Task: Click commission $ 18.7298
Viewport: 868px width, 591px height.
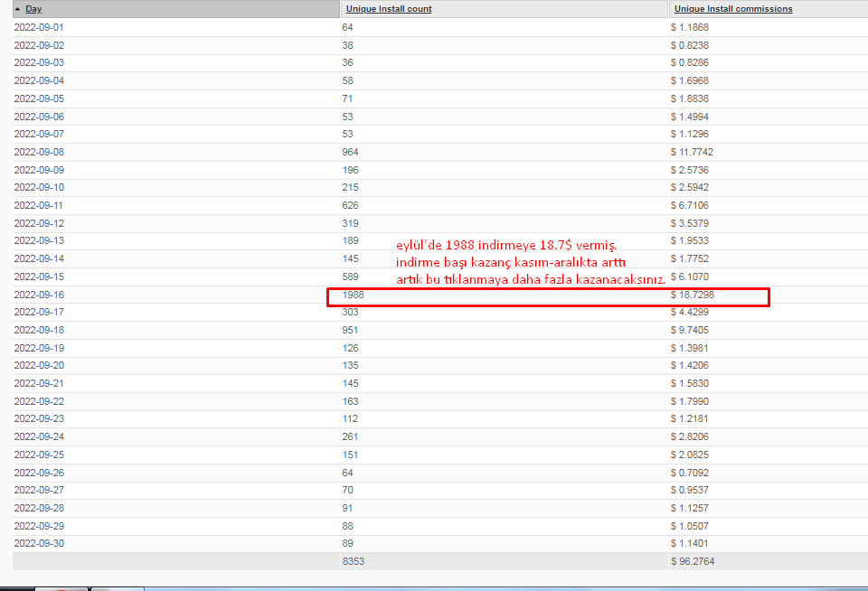Action: [692, 295]
